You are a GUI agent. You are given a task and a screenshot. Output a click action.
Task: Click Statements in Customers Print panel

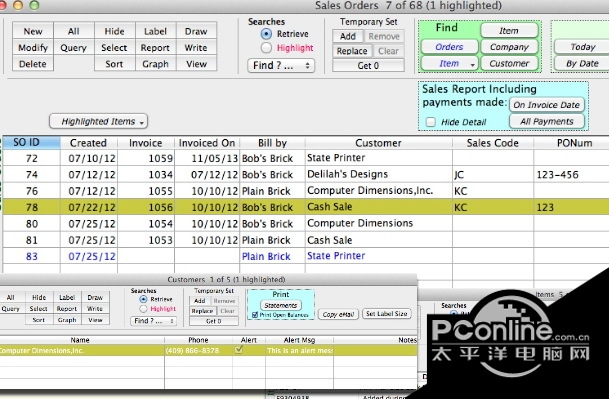click(x=280, y=305)
